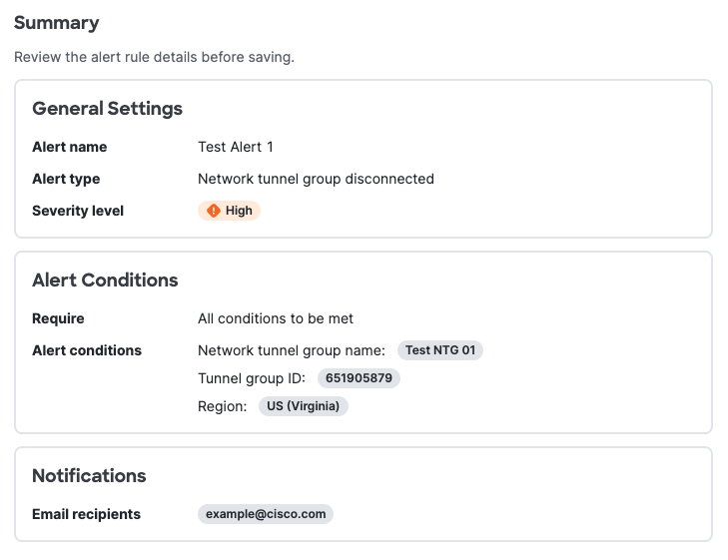Select the High severity level badge

point(229,211)
